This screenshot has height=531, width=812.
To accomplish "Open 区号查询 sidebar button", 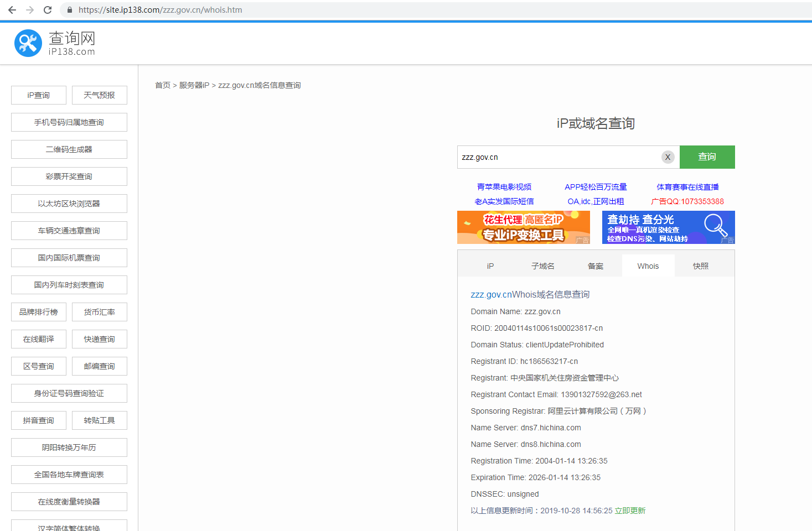I will click(39, 366).
